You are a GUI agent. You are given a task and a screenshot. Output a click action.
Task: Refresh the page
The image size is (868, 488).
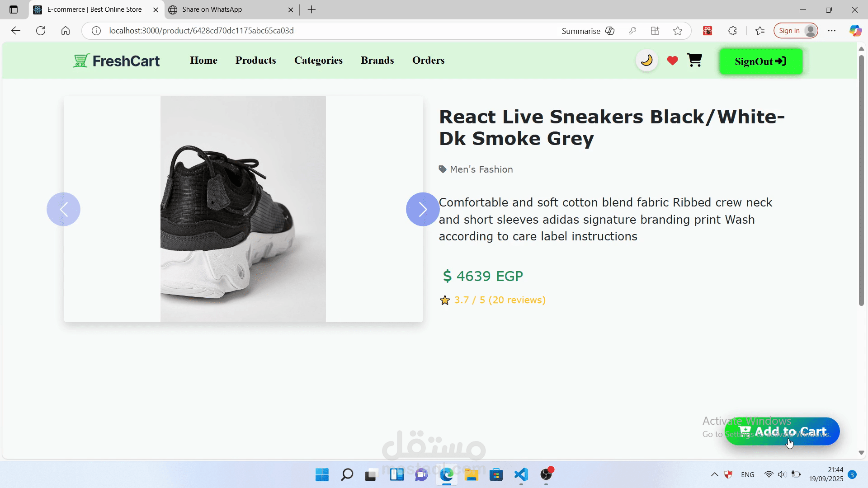pos(41,31)
